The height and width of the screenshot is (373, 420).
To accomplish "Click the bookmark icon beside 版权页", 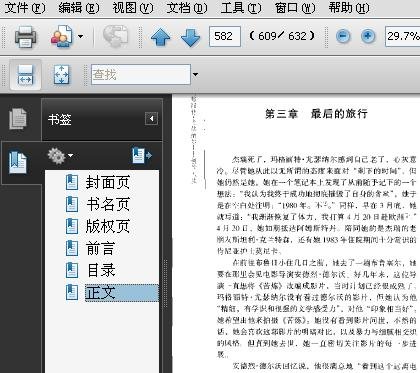I will (x=72, y=226).
